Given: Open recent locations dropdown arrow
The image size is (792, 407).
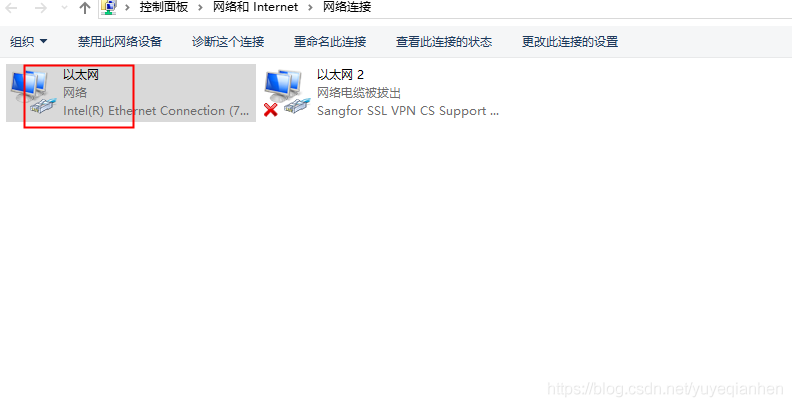Looking at the screenshot, I should [64, 8].
